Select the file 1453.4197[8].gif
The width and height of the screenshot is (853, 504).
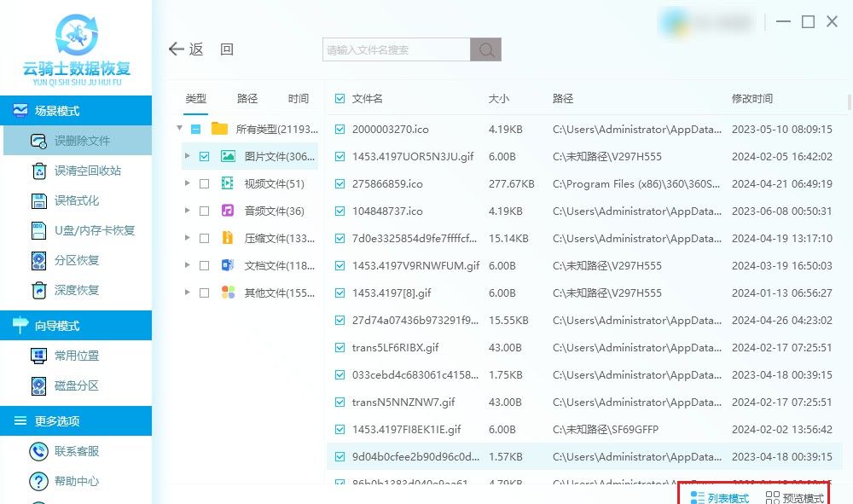[x=392, y=293]
